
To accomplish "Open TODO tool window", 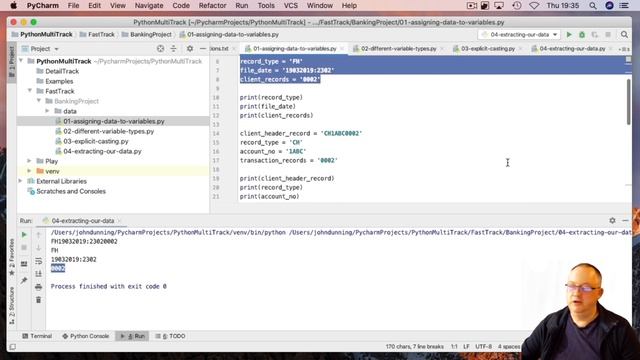I will tap(171, 336).
